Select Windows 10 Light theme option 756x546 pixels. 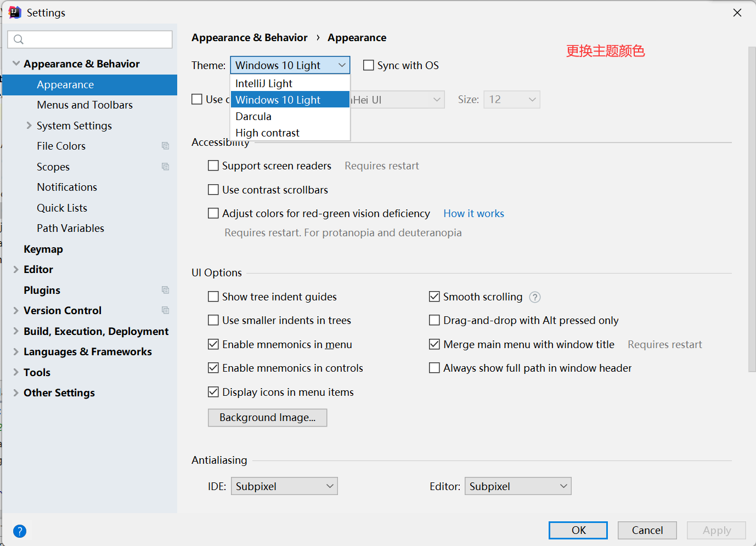290,100
